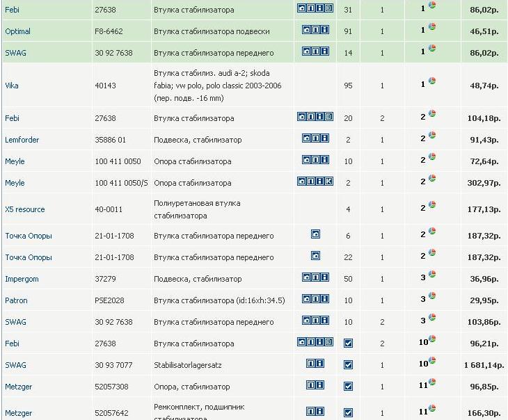Viewport: 508px width, 420px height.
Task: Open info icon in the Patron row
Action: 324,298
